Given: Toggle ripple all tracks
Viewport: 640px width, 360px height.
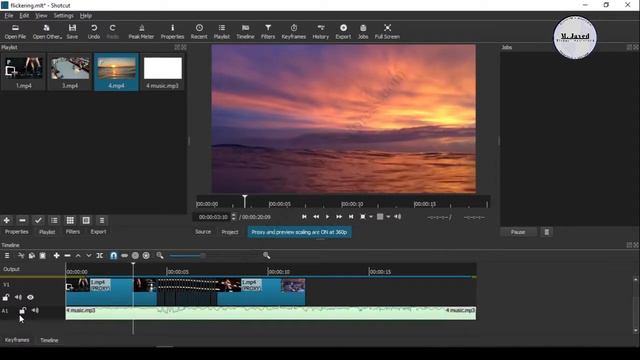Looking at the screenshot, I should [146, 256].
